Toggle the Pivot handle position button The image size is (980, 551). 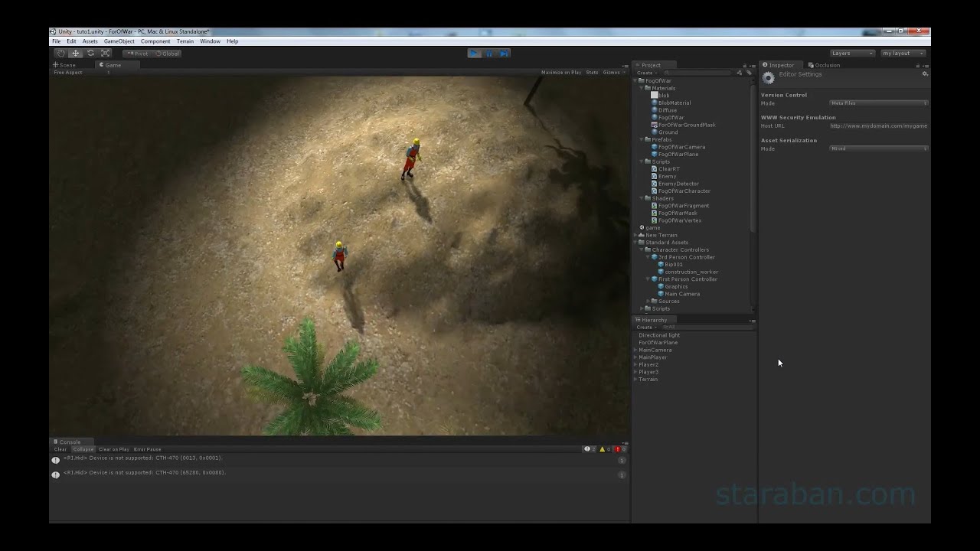click(x=137, y=54)
